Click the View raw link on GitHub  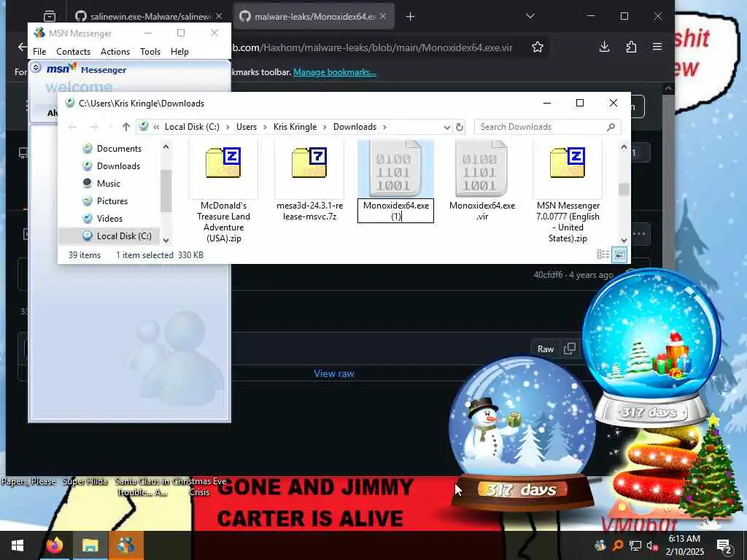click(333, 374)
